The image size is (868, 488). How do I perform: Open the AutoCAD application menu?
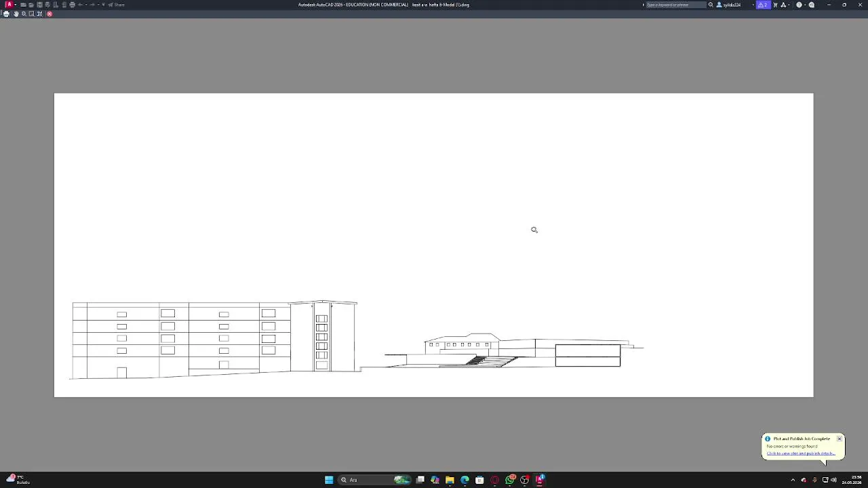9,5
